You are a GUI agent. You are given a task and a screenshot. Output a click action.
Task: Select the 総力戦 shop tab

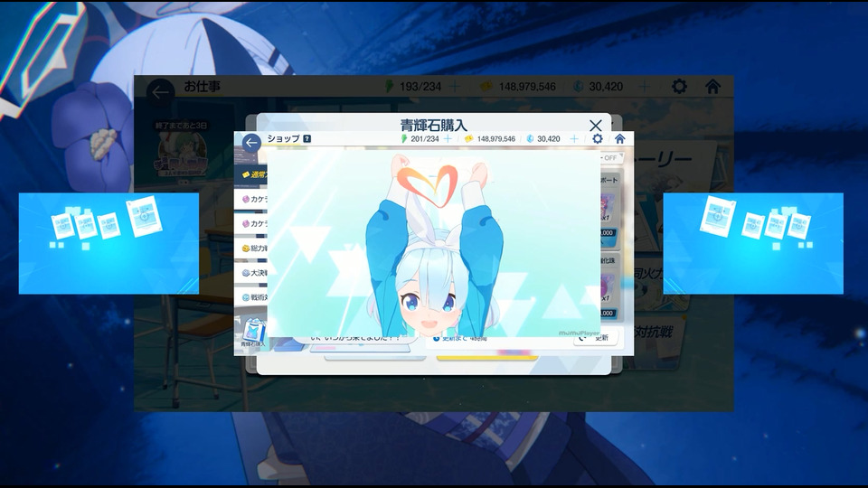tap(251, 249)
